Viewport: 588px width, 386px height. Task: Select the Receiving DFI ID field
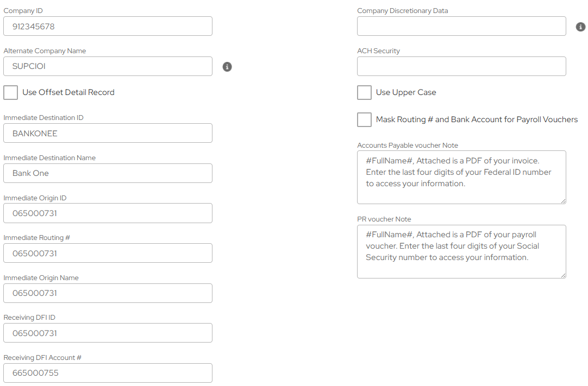point(108,333)
